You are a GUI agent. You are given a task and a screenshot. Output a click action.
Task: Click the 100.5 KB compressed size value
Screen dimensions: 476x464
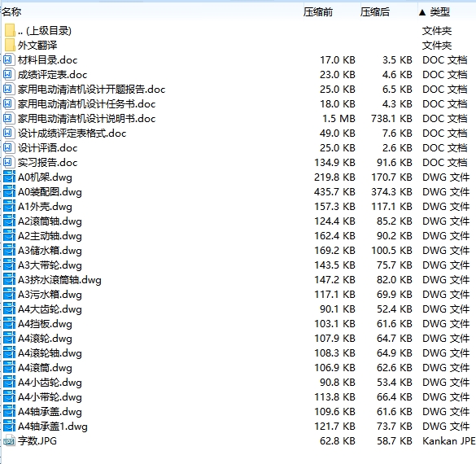391,250
